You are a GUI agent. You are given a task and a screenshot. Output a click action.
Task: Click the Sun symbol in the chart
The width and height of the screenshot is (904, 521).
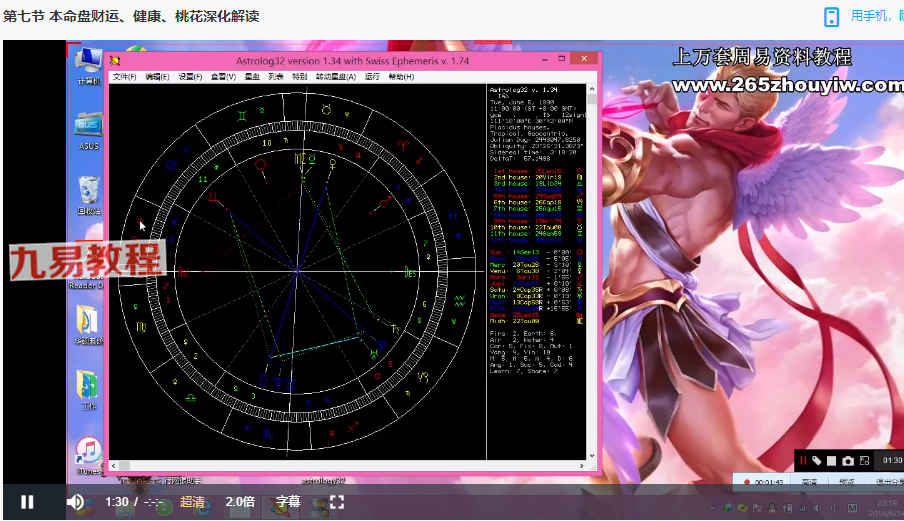[261, 165]
